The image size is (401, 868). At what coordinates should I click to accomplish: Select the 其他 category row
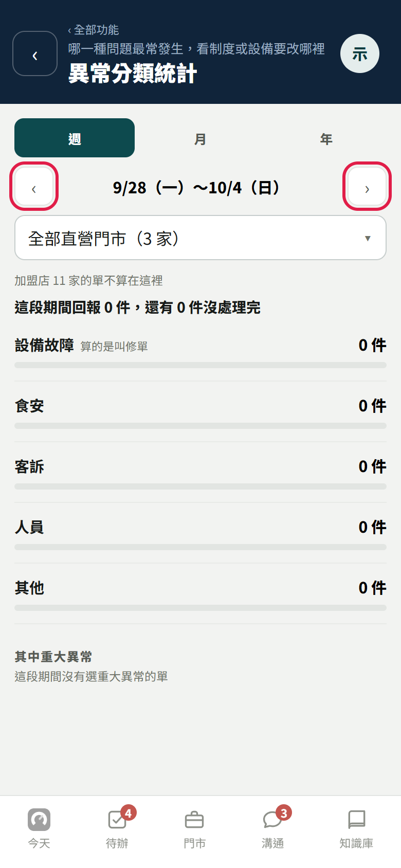(200, 594)
